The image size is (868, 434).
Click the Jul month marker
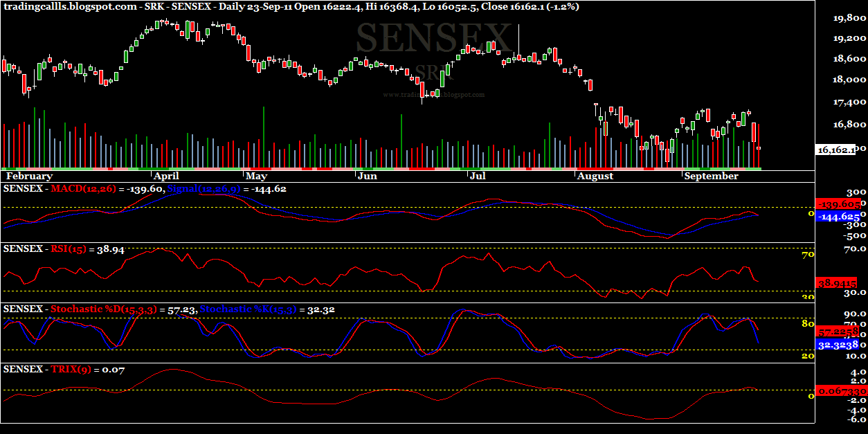[479, 177]
